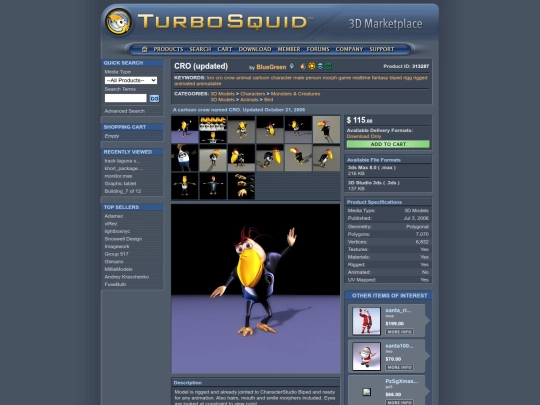Click the Product ID 313287 text

[406, 66]
